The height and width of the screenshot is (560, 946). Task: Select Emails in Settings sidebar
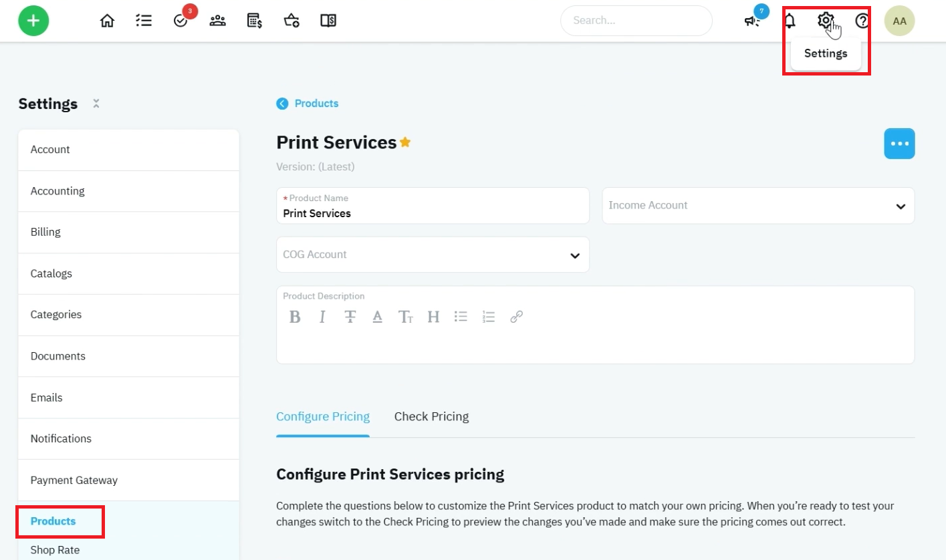128,398
